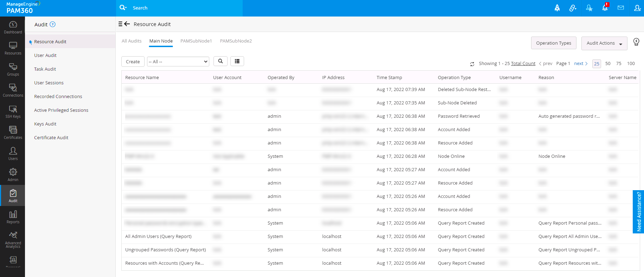Switch to the PAMSubNode1 tab
Screen dimensions: 644x277
(x=196, y=41)
